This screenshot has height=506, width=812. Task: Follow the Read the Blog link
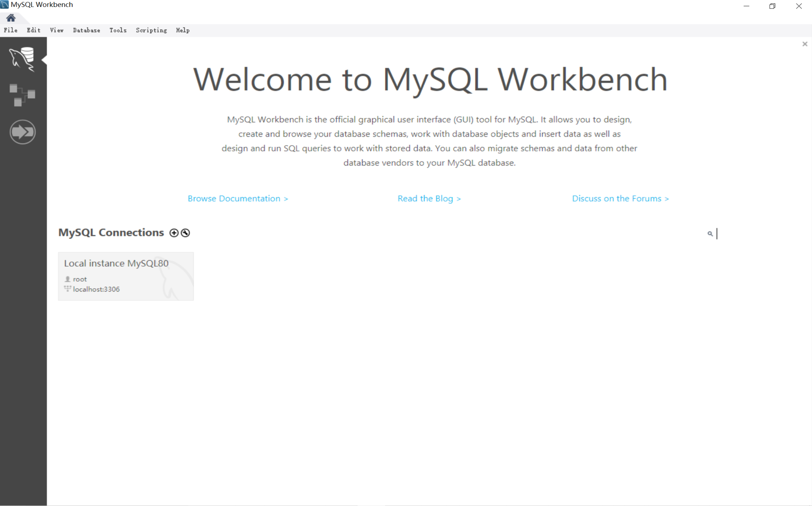click(x=429, y=198)
